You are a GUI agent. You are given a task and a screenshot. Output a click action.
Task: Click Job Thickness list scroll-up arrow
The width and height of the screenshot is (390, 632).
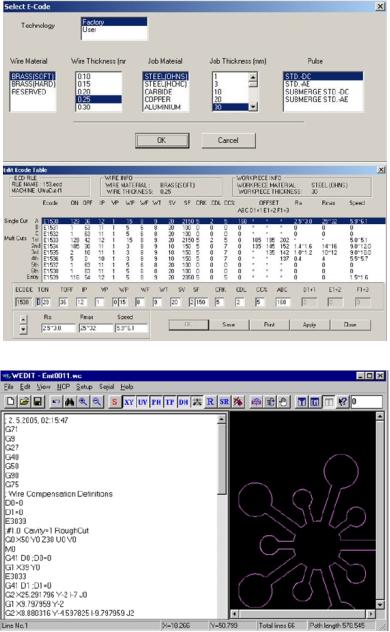[253, 77]
